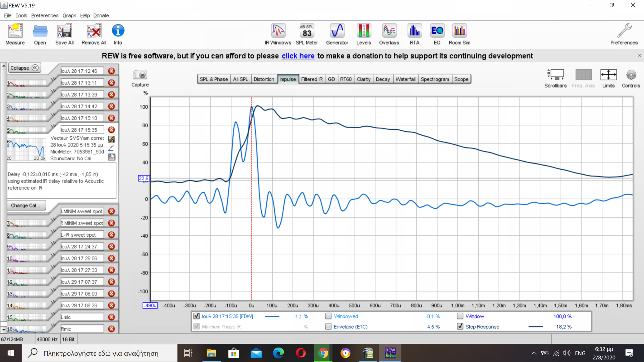Open the Room Sim tool
The width and height of the screenshot is (644, 362).
point(460,34)
